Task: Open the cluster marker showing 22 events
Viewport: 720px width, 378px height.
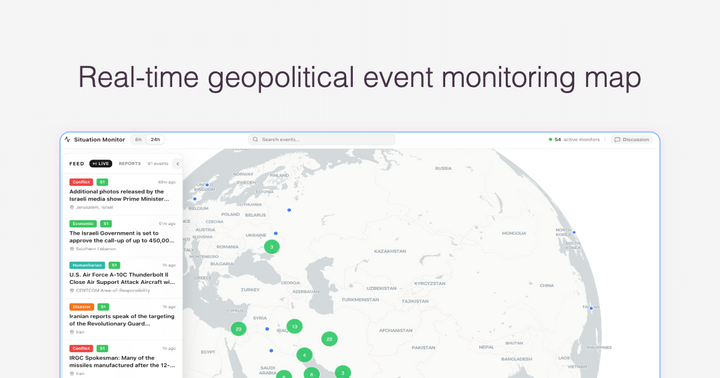Action: [329, 339]
